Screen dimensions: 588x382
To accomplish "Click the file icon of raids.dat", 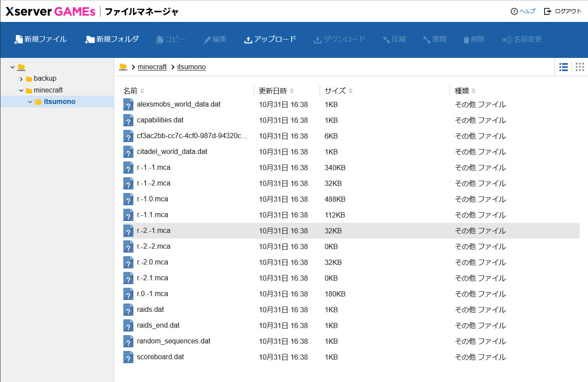I will [x=128, y=310].
